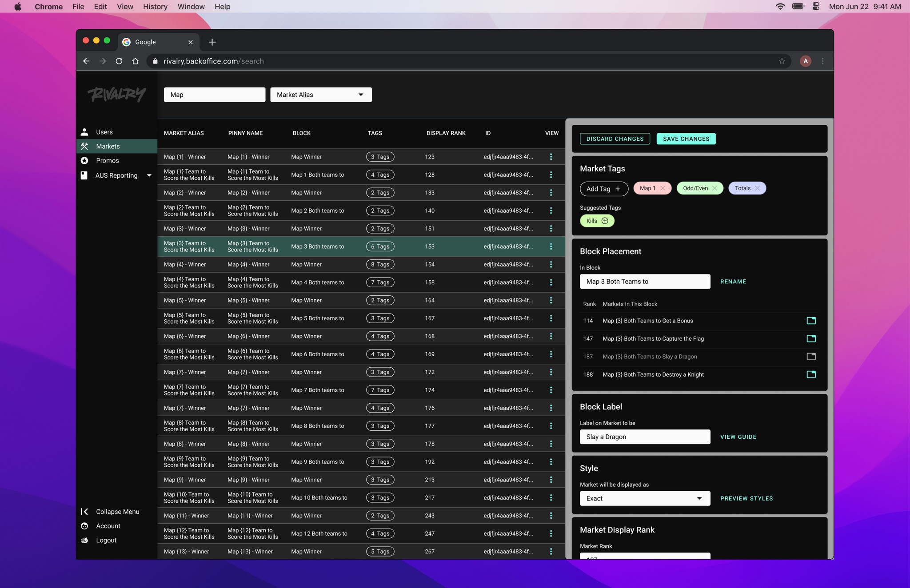This screenshot has width=910, height=588.
Task: Click VIEW GUIDE link in Block Label
Action: coord(738,436)
